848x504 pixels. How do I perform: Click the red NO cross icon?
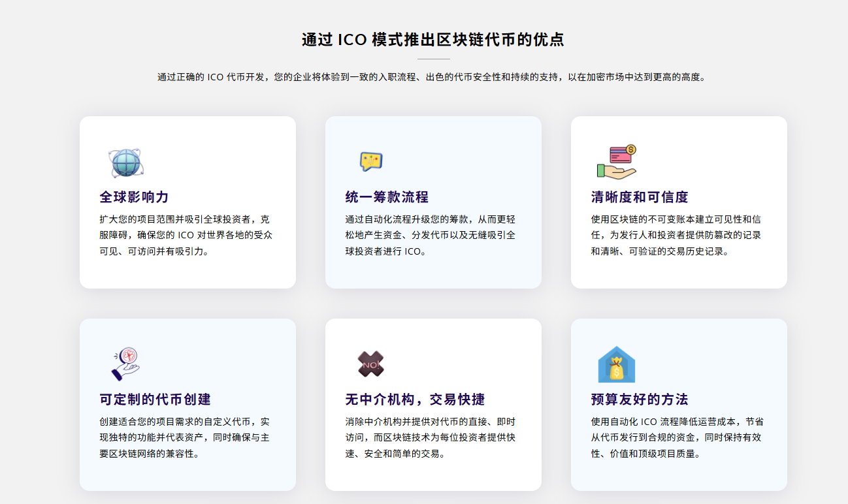tap(370, 364)
